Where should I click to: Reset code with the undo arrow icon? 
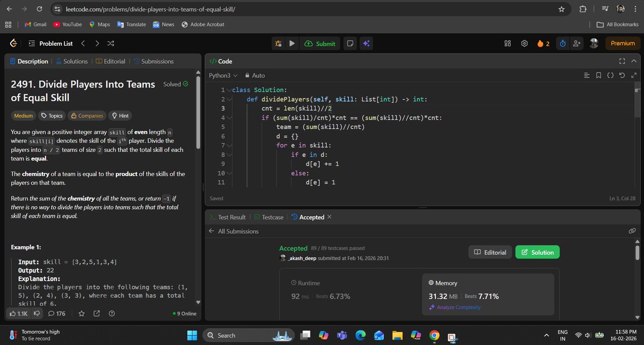coord(621,76)
